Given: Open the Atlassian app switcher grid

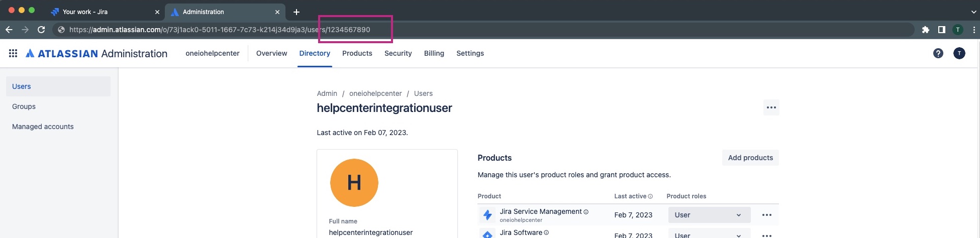Looking at the screenshot, I should 13,53.
